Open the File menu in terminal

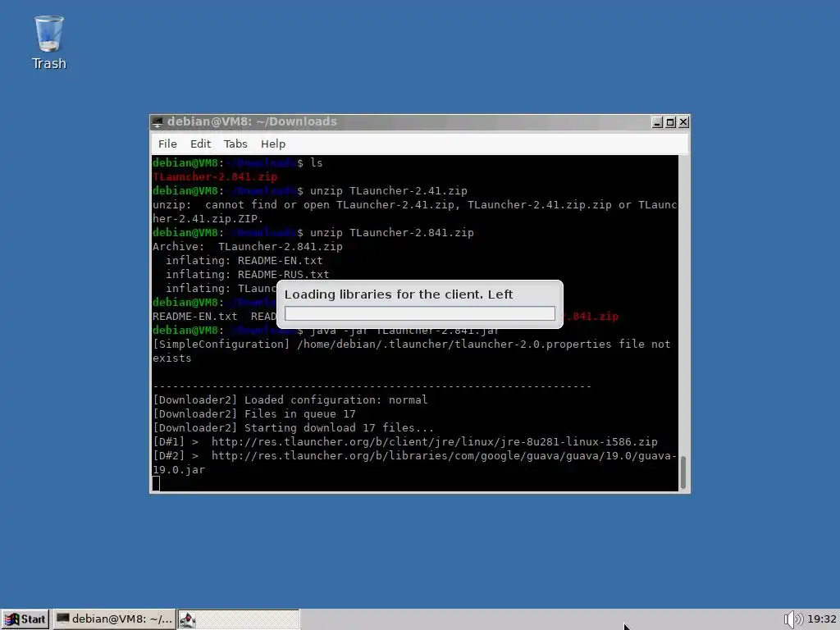(167, 144)
